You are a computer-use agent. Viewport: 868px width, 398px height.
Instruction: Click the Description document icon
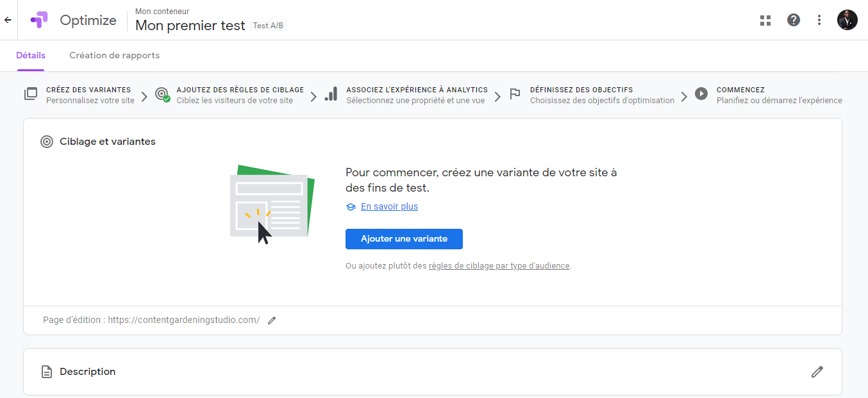click(x=46, y=372)
